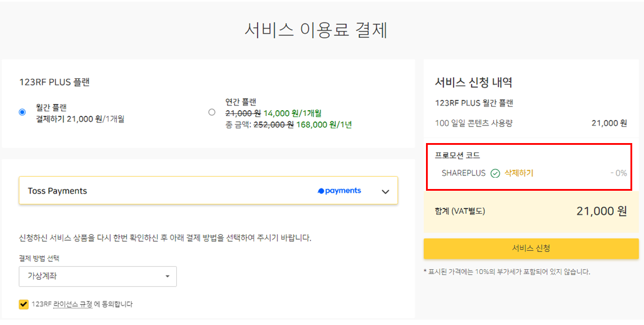
Task: Click the Toss Payments label
Action: coord(58,191)
